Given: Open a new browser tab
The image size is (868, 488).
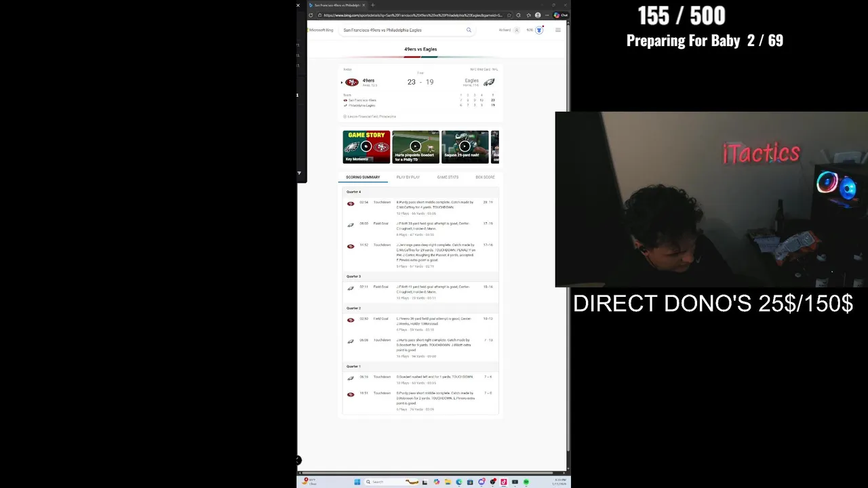Looking at the screenshot, I should [x=372, y=5].
